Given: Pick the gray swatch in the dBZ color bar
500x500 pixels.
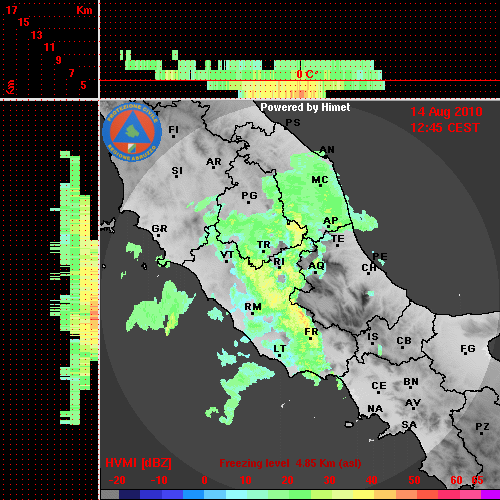Looking at the screenshot, I should click(x=109, y=495).
